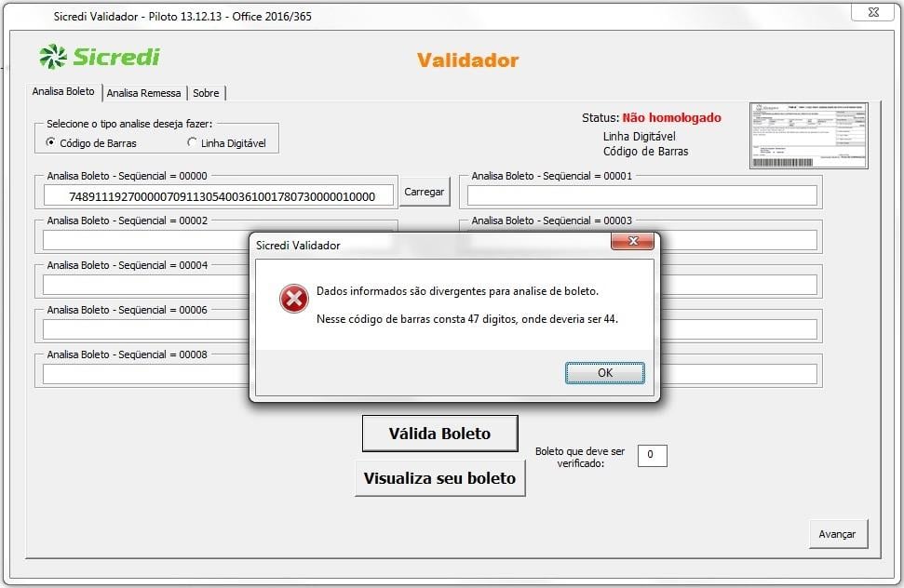Screen dimensions: 904x588
Task: Click the boleto preview thumbnail
Action: click(x=809, y=136)
